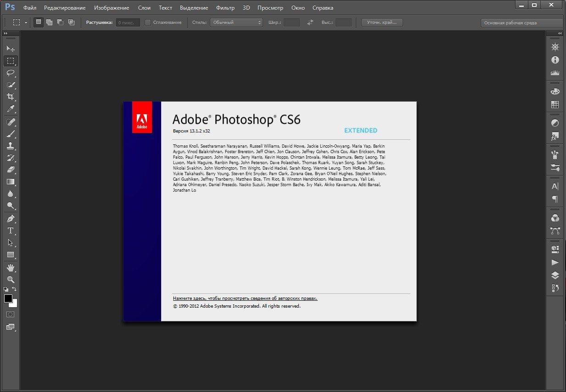Select the Clone Stamp tool
This screenshot has height=392, width=566.
click(11, 146)
